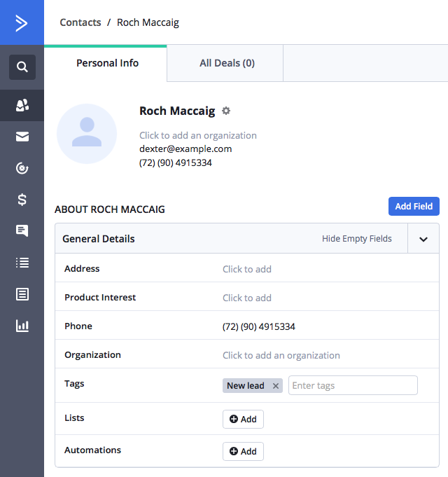This screenshot has height=477, width=448.
Task: Remove the New lead tag
Action: [276, 386]
